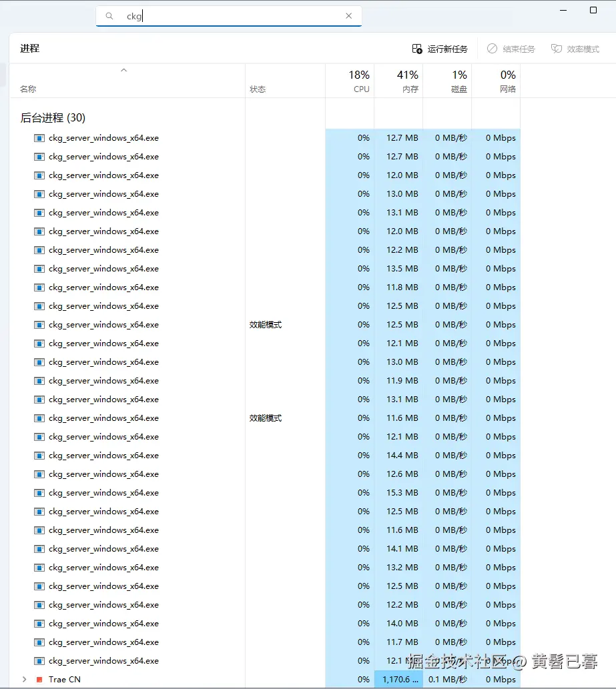Click the process icon on the 效能模式 row
This screenshot has height=689, width=616.
[38, 325]
